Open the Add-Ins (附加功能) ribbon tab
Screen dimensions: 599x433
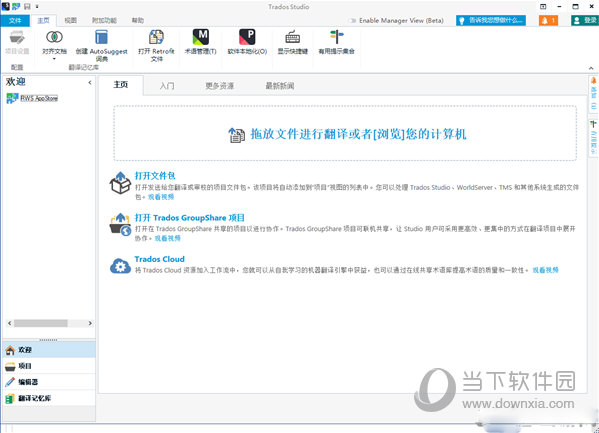[104, 21]
